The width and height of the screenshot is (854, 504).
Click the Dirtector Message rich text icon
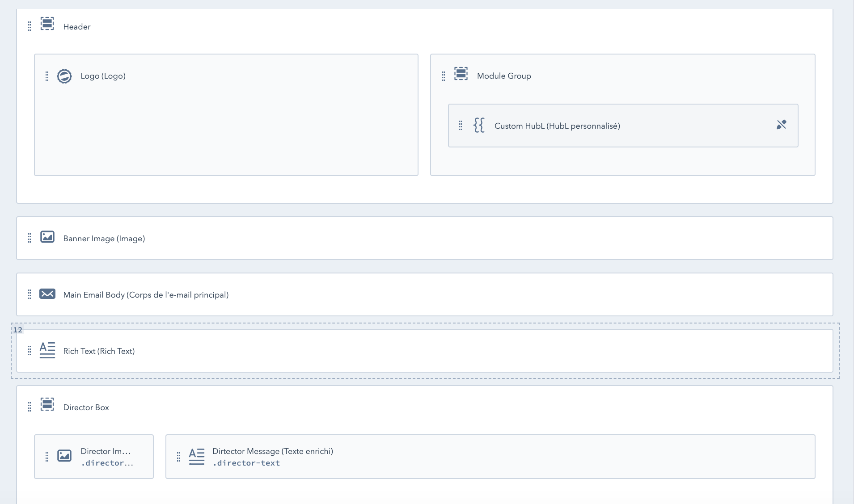pos(197,456)
